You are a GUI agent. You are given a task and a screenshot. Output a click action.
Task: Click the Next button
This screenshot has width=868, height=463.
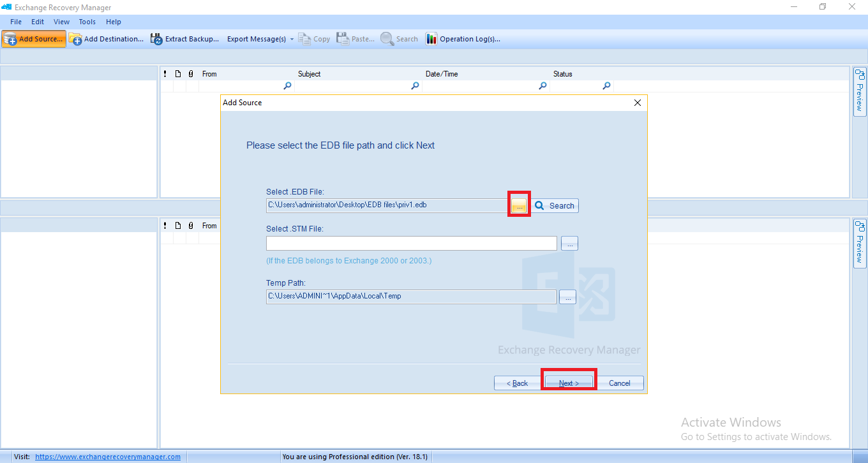tap(569, 383)
